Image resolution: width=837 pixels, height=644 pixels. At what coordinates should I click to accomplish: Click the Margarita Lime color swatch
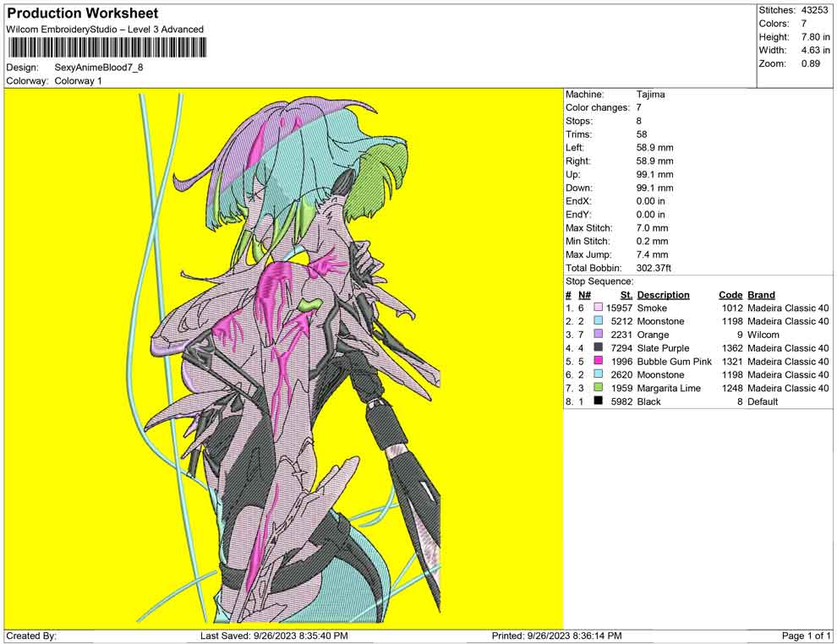(x=599, y=387)
